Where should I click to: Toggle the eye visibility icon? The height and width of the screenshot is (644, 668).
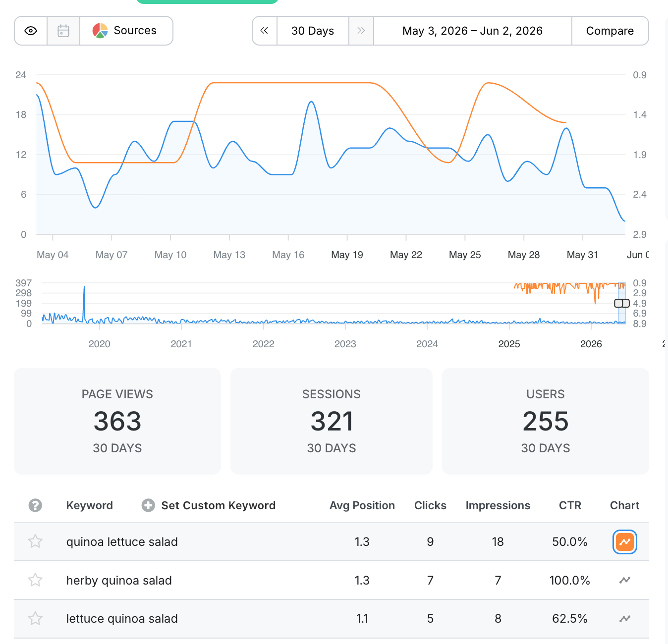coord(31,31)
